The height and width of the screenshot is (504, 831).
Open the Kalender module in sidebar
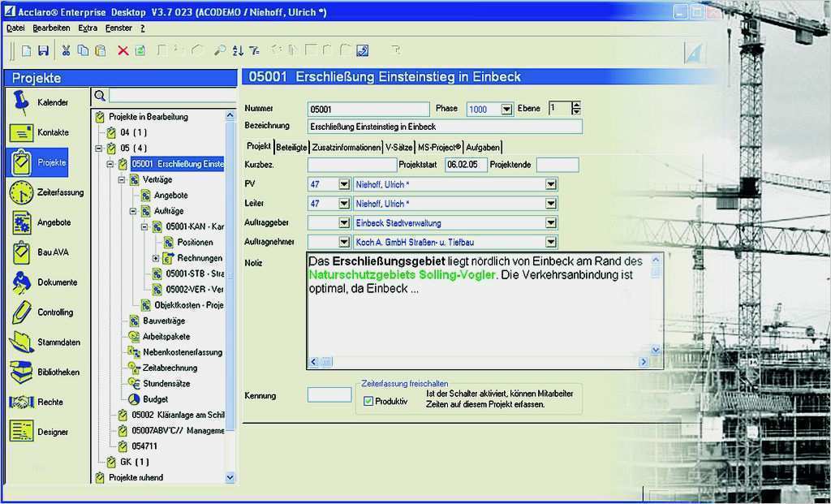tap(37, 102)
